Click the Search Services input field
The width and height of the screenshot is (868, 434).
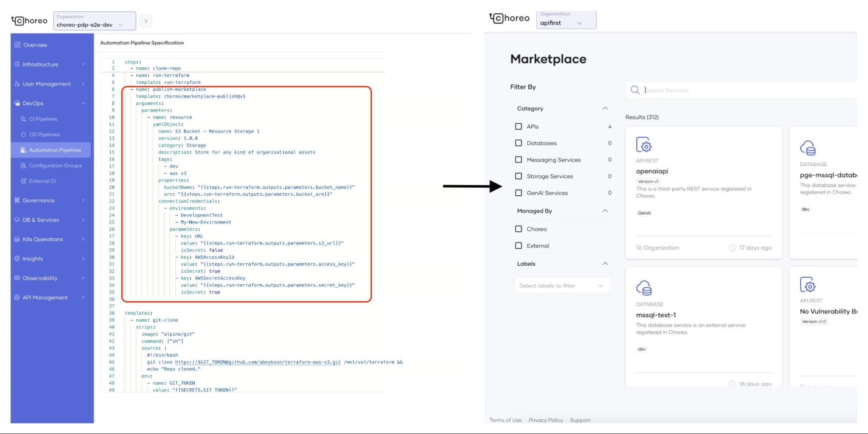(x=695, y=90)
